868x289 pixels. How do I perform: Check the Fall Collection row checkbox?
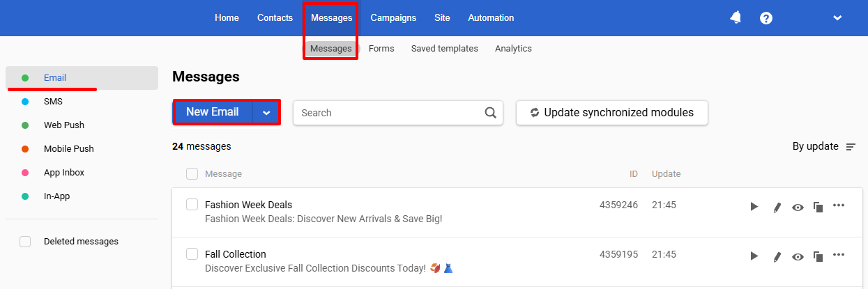192,253
